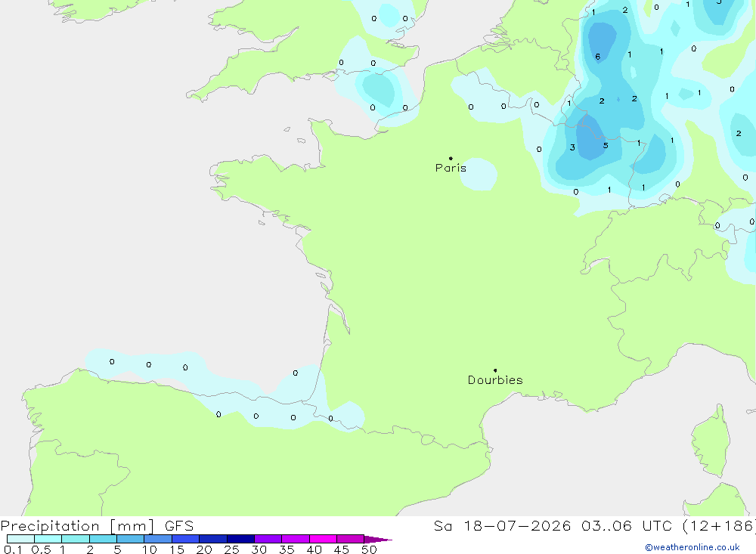This screenshot has height=554, width=756.
Task: Click the legend label '0.1'
Action: [13, 549]
